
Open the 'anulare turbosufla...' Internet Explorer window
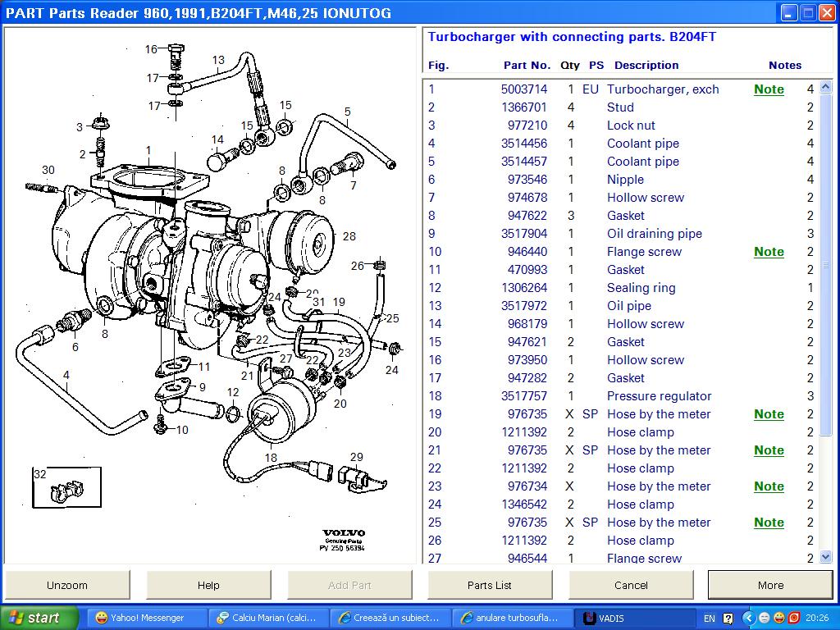tap(509, 618)
